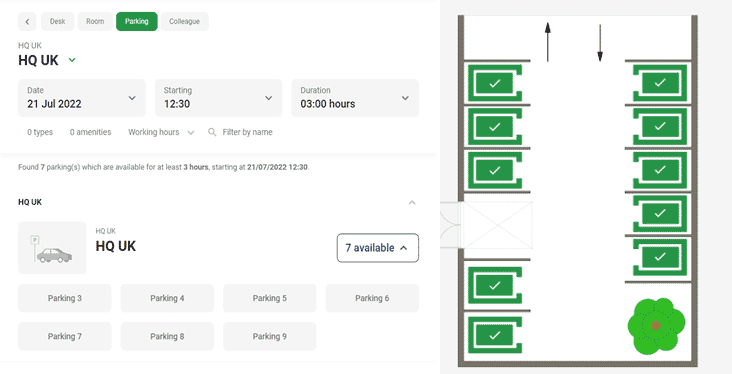732x374 pixels.
Task: Open the Starting time dropdown
Action: pyautogui.click(x=218, y=98)
